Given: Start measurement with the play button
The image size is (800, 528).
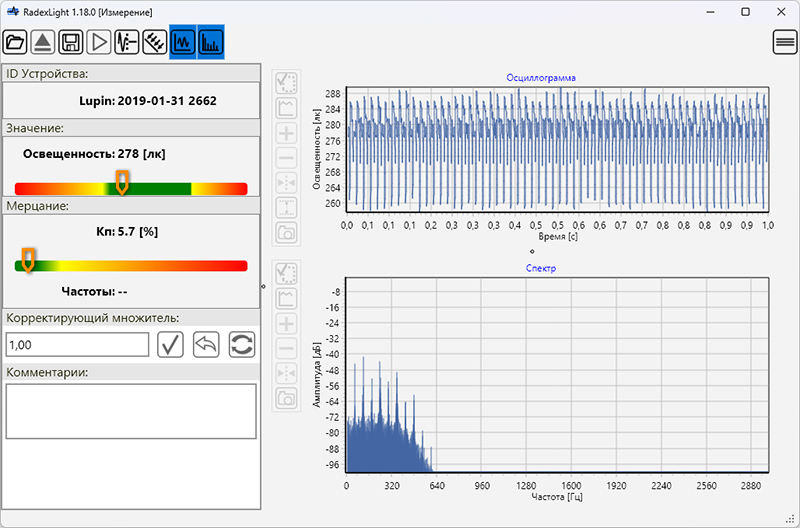Looking at the screenshot, I should [99, 42].
